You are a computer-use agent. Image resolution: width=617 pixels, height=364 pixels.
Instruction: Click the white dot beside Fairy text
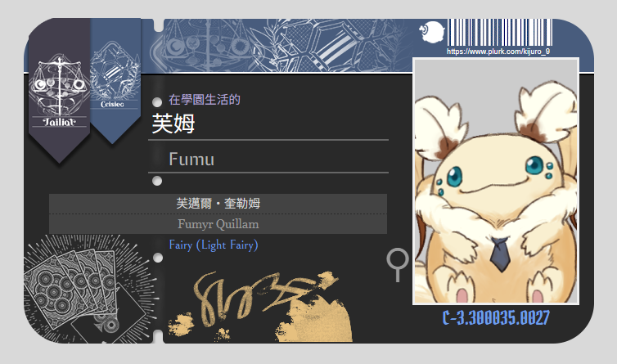click(158, 258)
